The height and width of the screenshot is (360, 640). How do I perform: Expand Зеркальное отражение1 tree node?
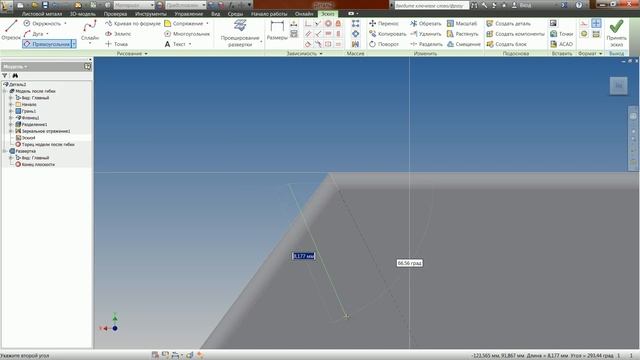point(11,131)
